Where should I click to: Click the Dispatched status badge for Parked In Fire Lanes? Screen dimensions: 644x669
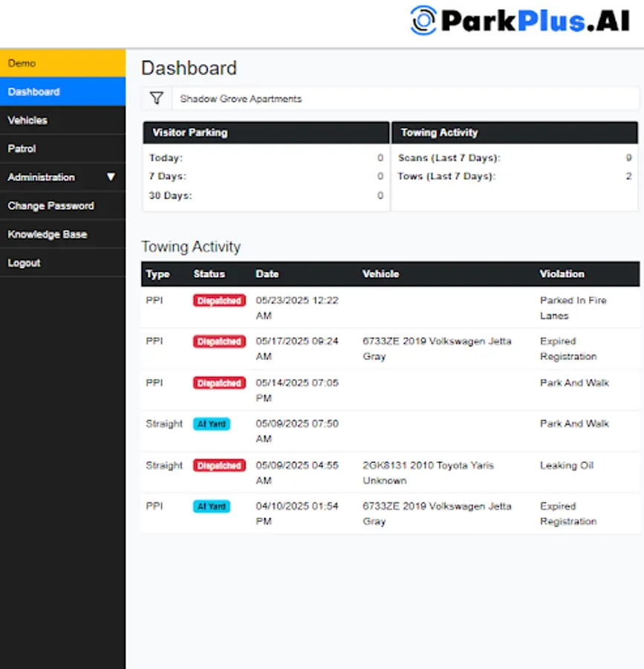point(218,300)
